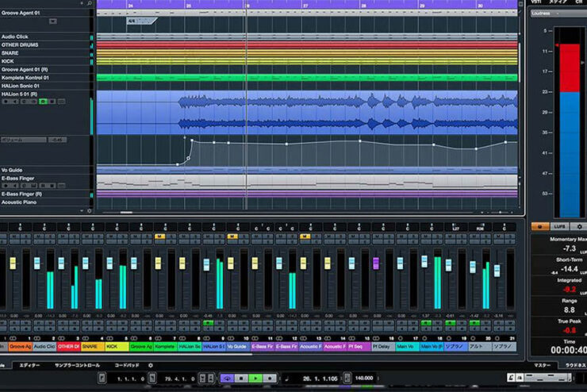587x392 pixels.
Task: Unmute the Komplete mixer channel
Action: point(160,236)
